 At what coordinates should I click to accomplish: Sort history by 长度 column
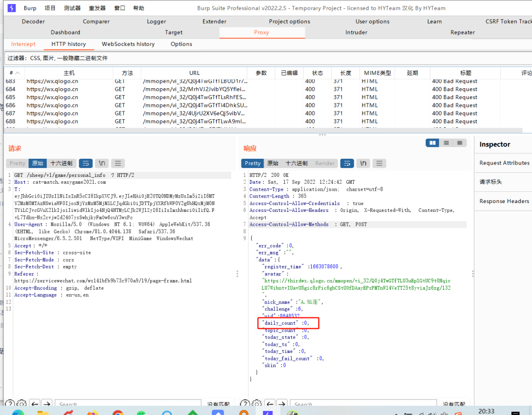point(345,73)
